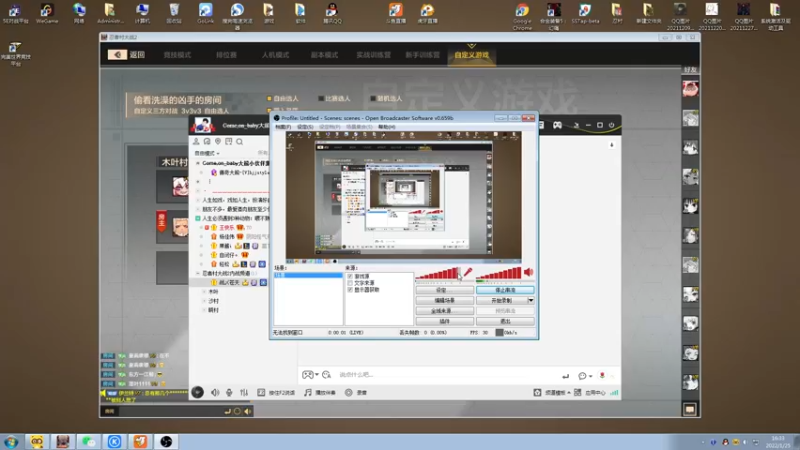
Task: Switch to 人机模式 tab in game
Action: 275,55
